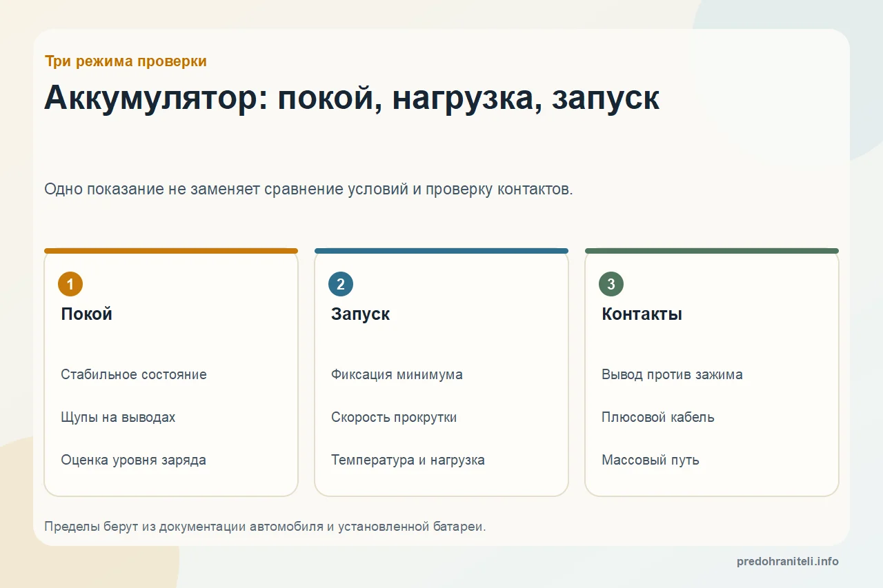Click 'Щупы на выводах' list item

pyautogui.click(x=118, y=418)
